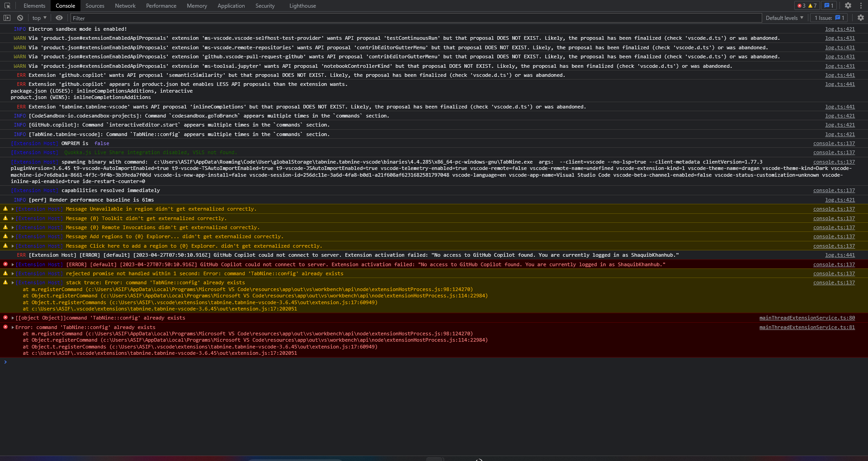Image resolution: width=868 pixels, height=461 pixels.
Task: Open the Lighthouse panel tab
Action: 302,5
